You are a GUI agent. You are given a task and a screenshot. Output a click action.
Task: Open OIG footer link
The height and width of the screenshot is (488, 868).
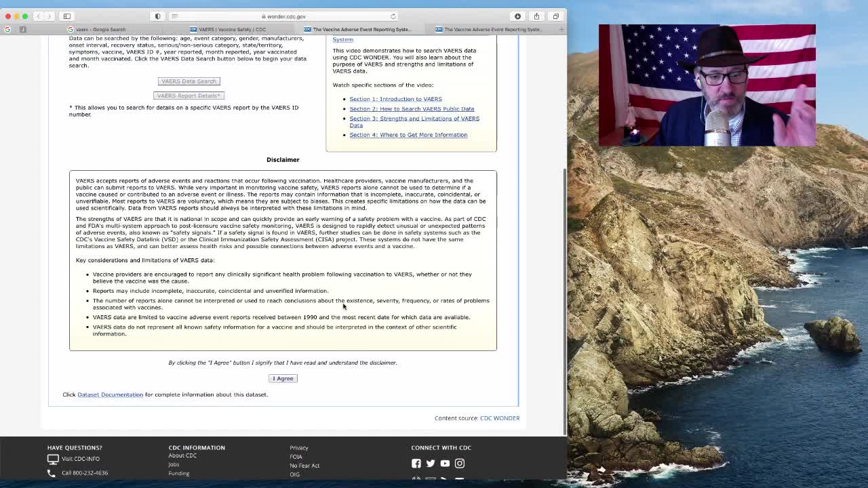[294, 474]
